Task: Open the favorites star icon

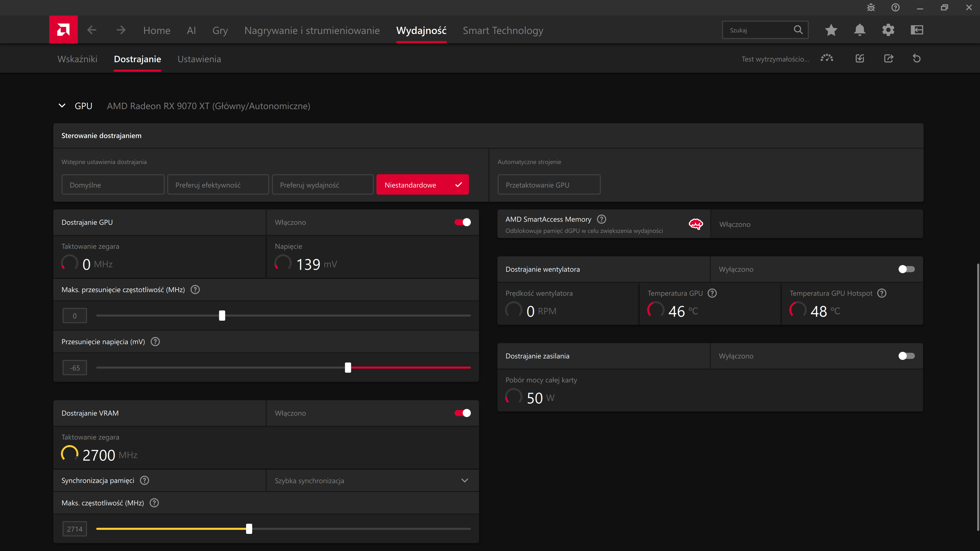Action: click(831, 30)
